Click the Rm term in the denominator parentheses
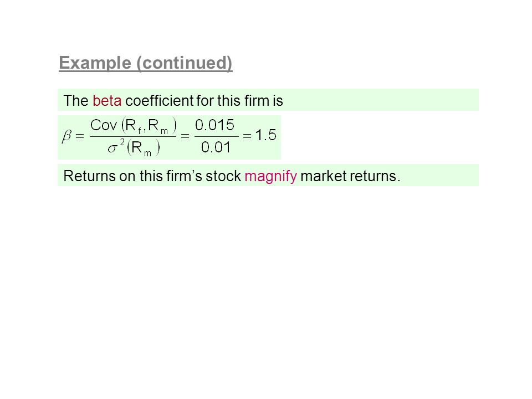Image resolution: width=532 pixels, height=399 pixels. click(x=141, y=149)
